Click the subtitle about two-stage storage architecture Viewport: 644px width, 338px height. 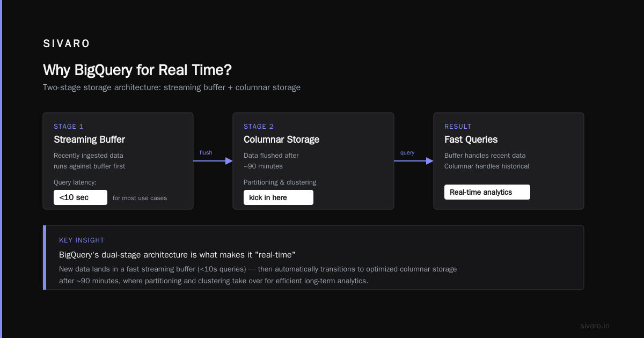[x=172, y=87]
